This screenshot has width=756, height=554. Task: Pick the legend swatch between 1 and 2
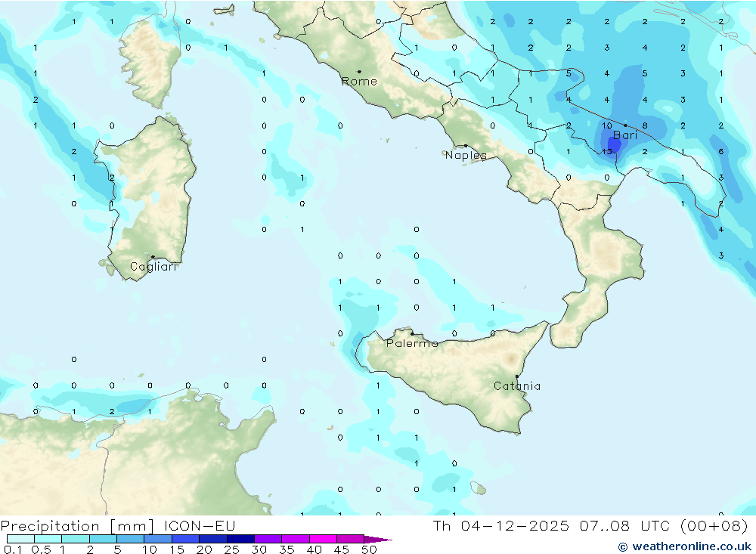click(x=76, y=539)
